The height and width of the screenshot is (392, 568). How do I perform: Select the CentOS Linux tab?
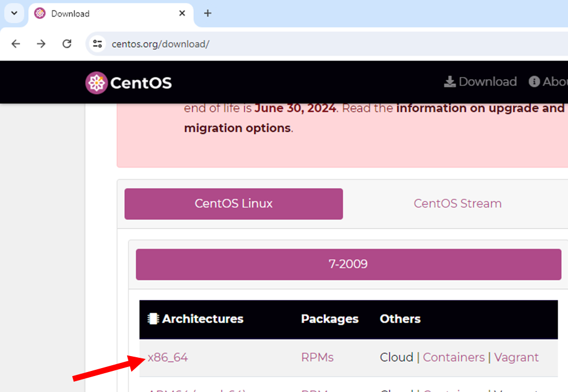[234, 203]
